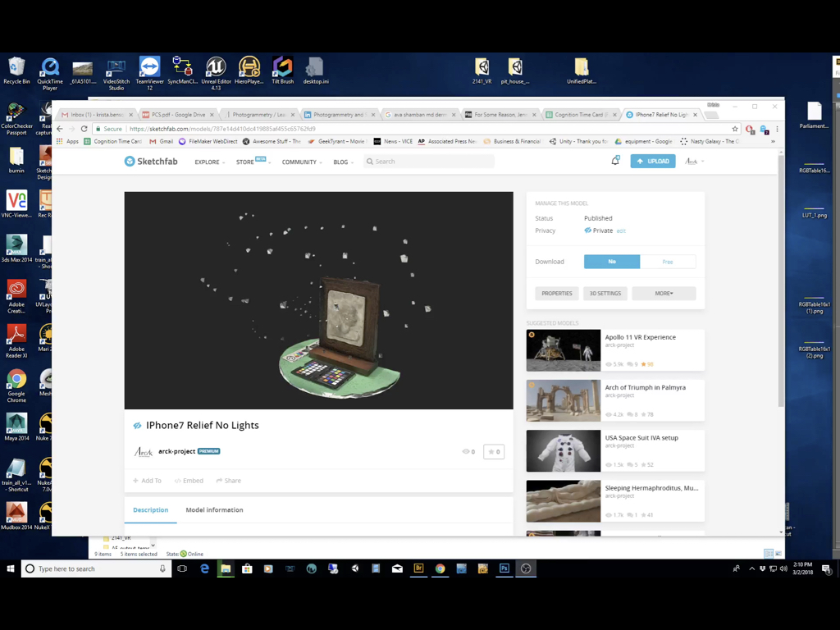Click the Sketchfab search field
Screen dimensions: 840x630
(x=429, y=162)
